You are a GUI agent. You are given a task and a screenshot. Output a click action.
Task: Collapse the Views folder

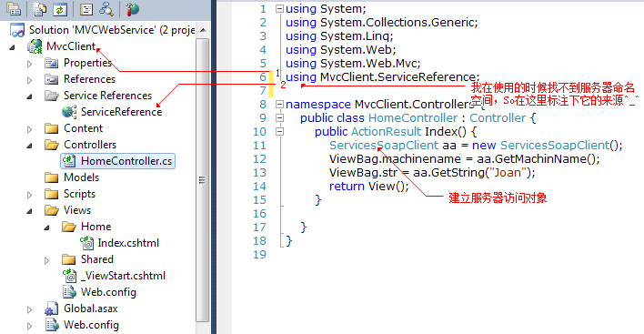click(x=30, y=211)
